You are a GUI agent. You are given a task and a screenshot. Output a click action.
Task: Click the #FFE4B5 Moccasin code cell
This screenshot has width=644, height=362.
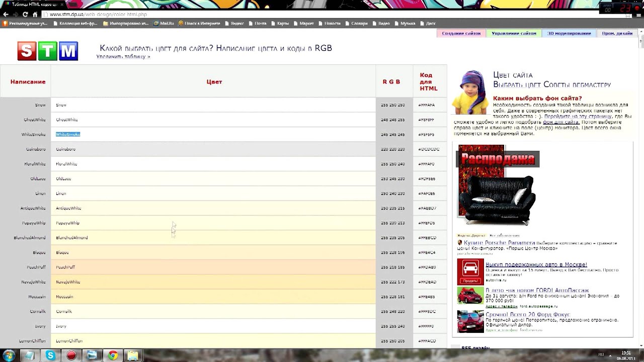[x=427, y=297]
